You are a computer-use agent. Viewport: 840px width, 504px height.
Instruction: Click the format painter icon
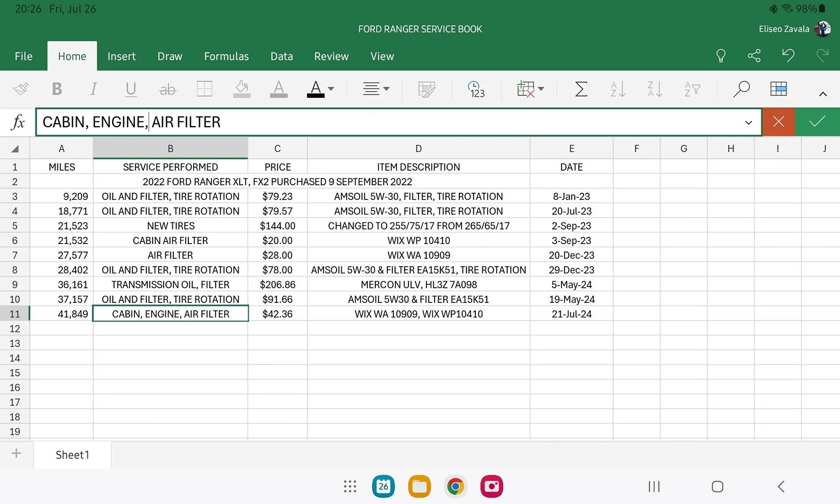20,89
